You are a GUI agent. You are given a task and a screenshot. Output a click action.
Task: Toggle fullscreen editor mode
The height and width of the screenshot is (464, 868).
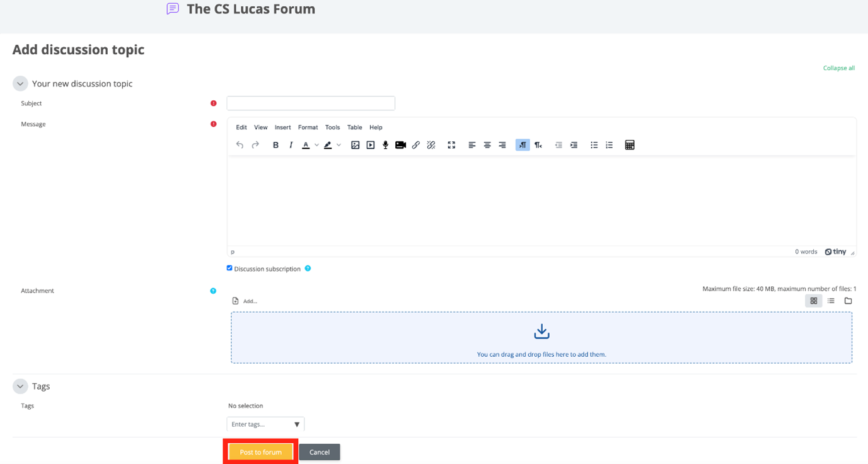click(x=451, y=145)
